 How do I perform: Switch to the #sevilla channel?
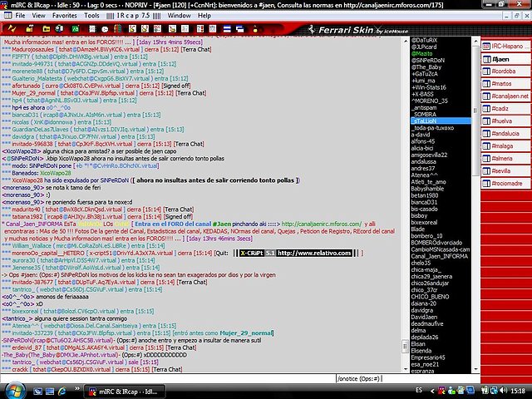[506, 171]
